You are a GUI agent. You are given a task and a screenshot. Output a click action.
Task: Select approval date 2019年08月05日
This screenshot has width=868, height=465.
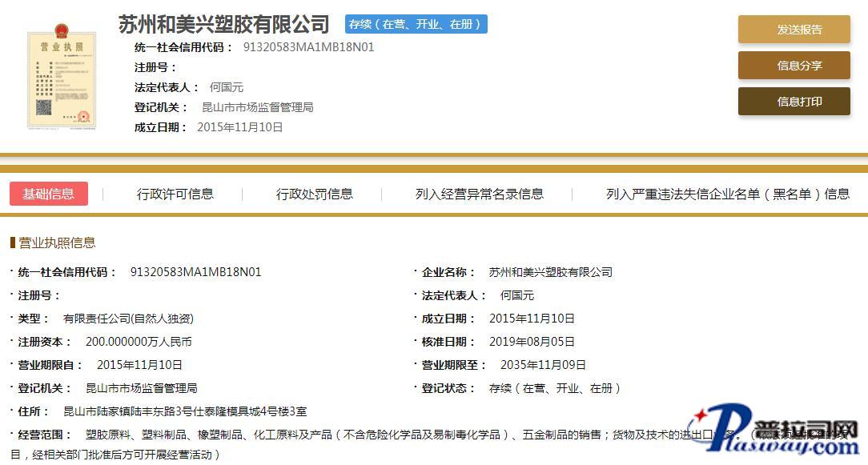tap(532, 342)
